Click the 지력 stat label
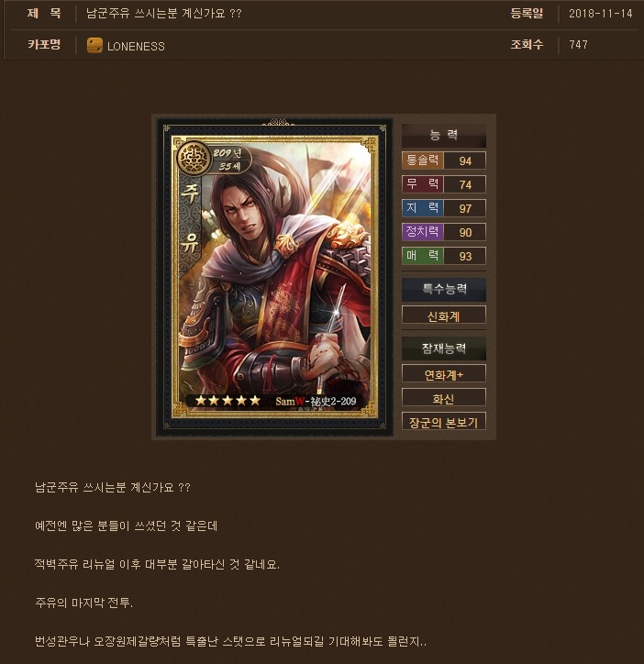Image resolution: width=644 pixels, height=664 pixels. pyautogui.click(x=422, y=208)
